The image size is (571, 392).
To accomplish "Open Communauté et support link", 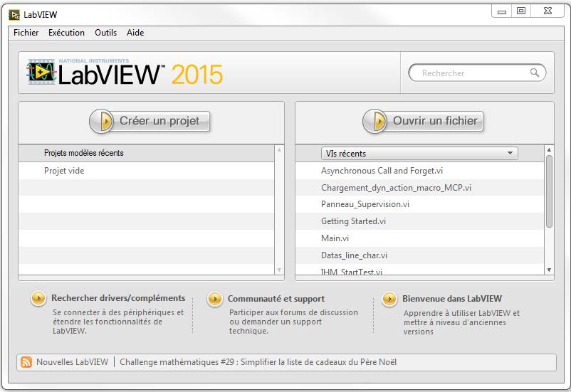I will click(276, 299).
